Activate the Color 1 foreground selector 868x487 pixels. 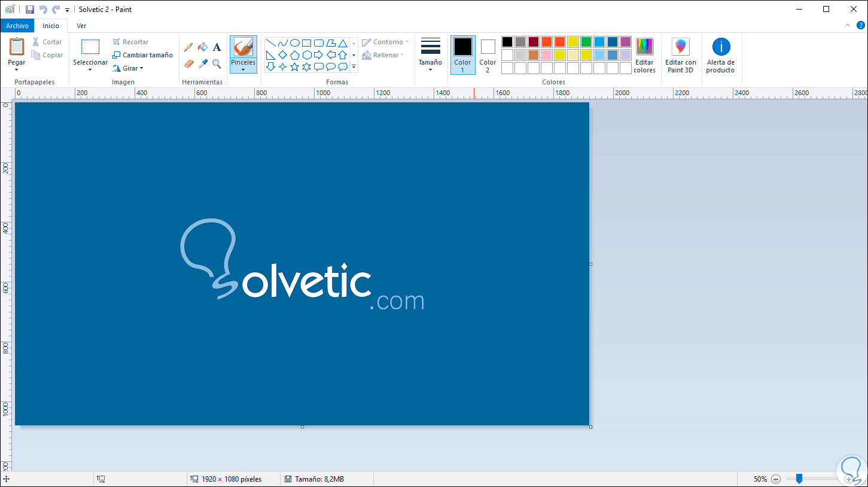coord(463,55)
